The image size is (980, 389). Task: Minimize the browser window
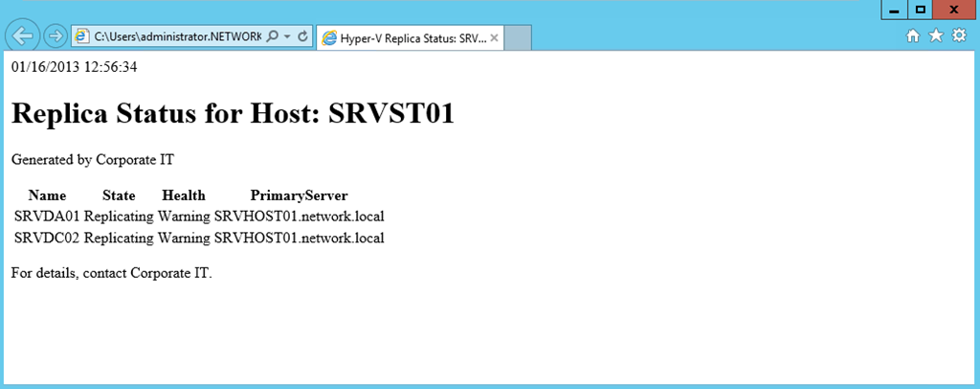click(x=893, y=10)
